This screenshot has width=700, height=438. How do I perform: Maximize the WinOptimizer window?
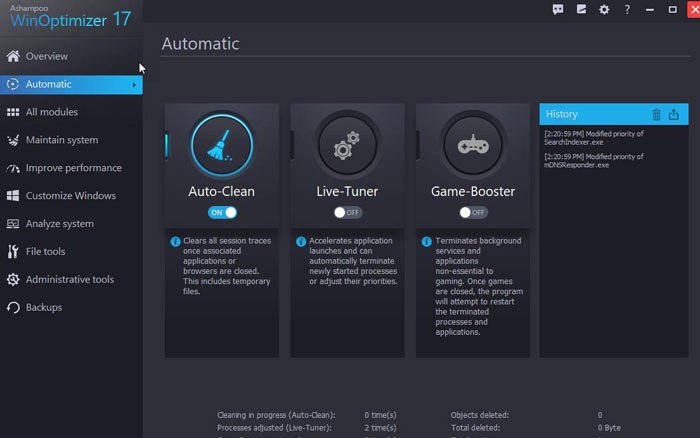[672, 9]
